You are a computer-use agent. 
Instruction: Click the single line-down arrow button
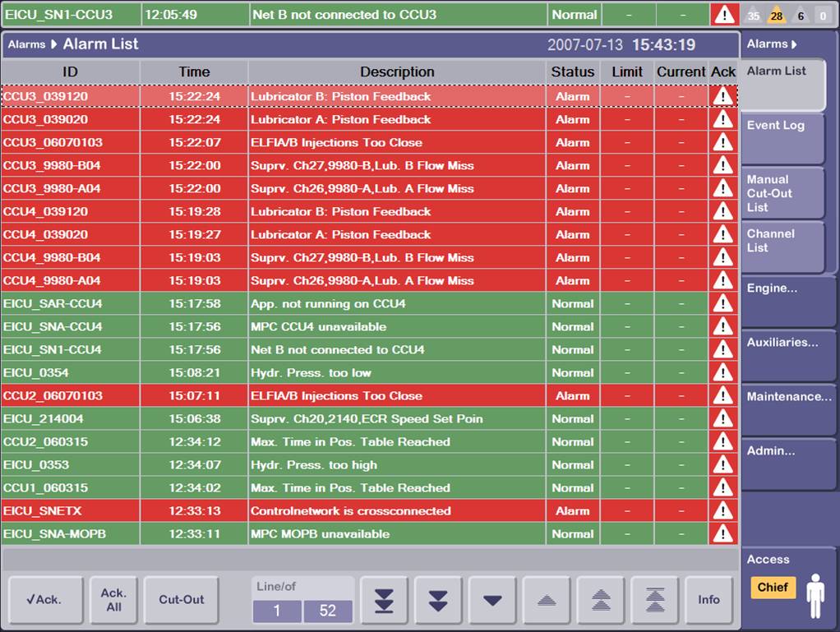(492, 600)
